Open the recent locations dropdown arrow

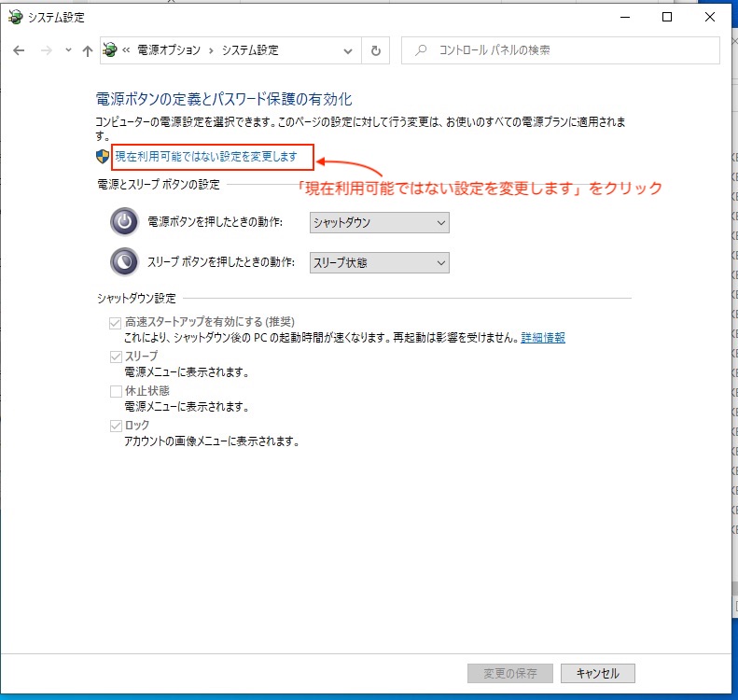pos(68,49)
